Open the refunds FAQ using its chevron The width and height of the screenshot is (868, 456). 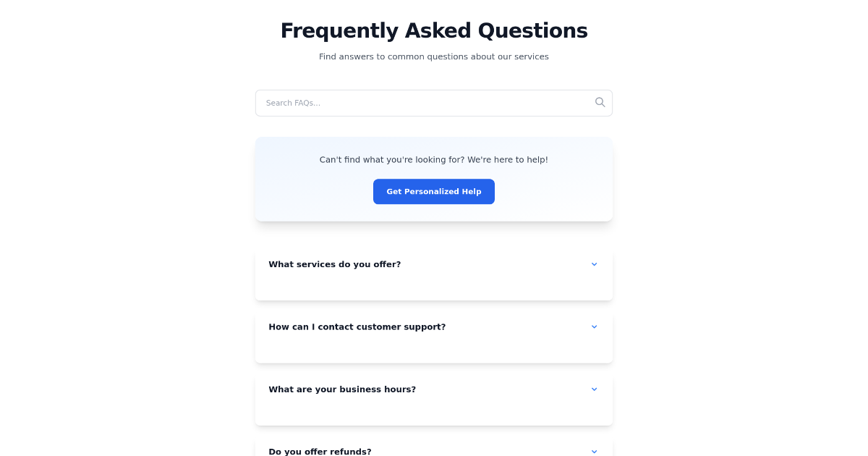click(594, 451)
